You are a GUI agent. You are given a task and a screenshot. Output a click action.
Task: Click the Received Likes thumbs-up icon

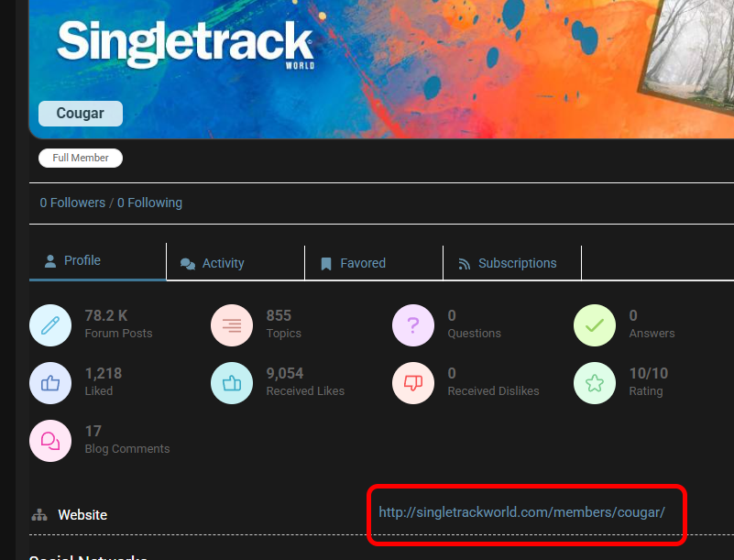232,382
